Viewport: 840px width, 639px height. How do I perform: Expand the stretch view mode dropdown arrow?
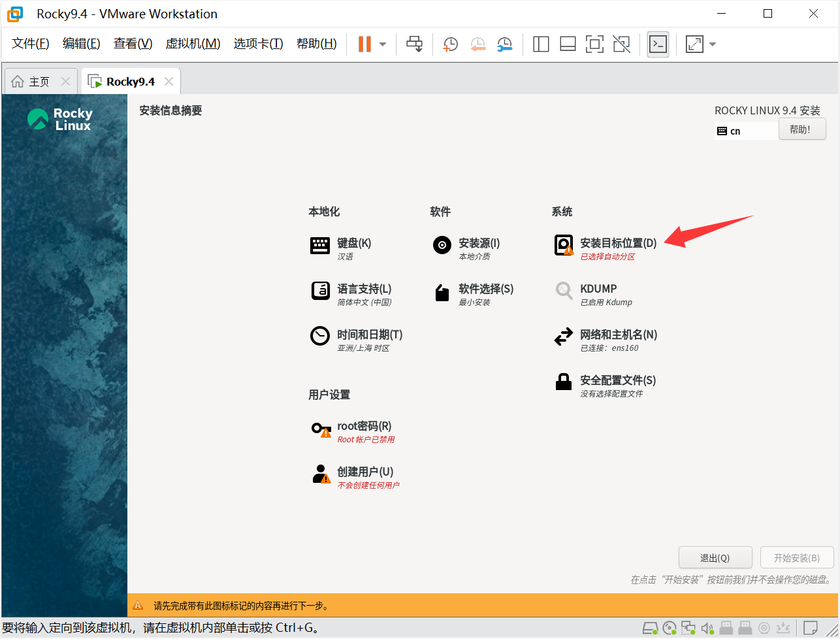[713, 44]
